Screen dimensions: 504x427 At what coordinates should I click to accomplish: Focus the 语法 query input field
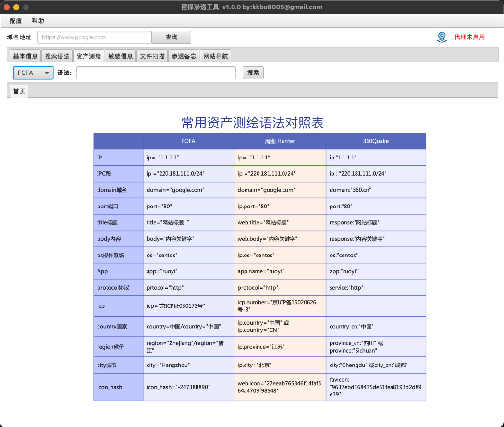pos(156,73)
